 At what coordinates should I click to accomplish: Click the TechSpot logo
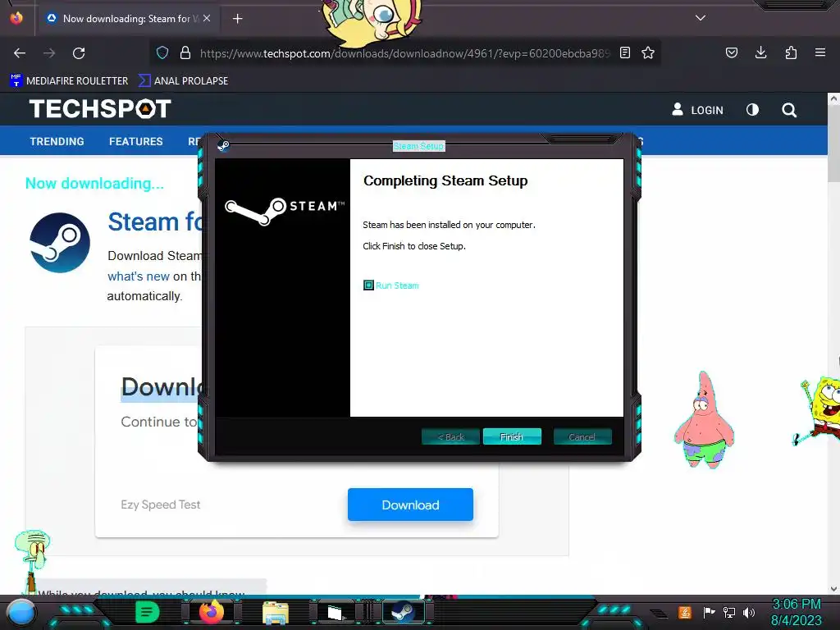click(100, 109)
